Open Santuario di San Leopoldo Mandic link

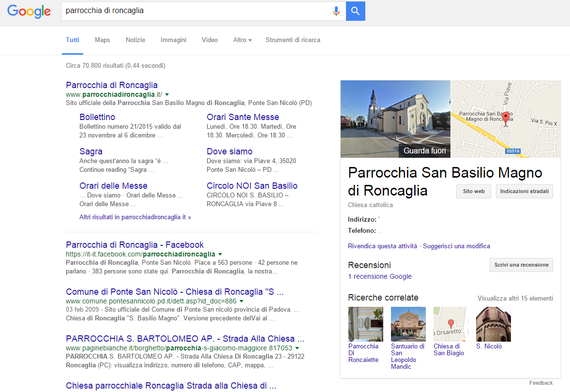407,356
